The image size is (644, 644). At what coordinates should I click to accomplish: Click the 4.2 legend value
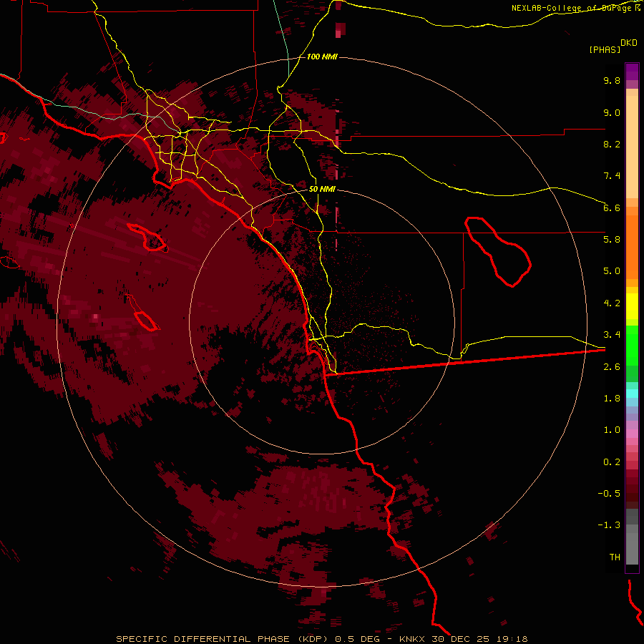click(x=612, y=303)
